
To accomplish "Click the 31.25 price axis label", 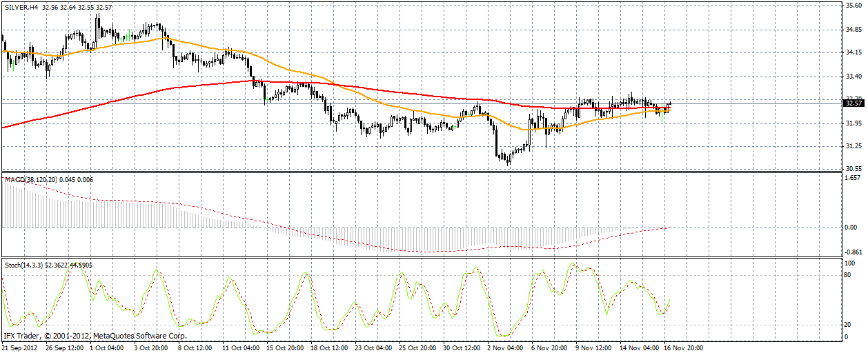I will pyautogui.click(x=854, y=146).
